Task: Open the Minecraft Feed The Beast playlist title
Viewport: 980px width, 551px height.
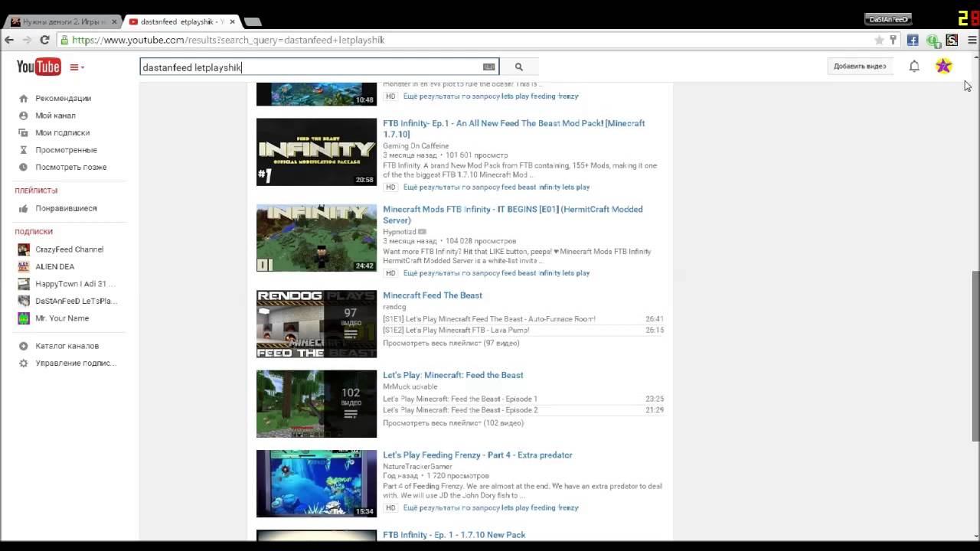Action: coord(433,295)
